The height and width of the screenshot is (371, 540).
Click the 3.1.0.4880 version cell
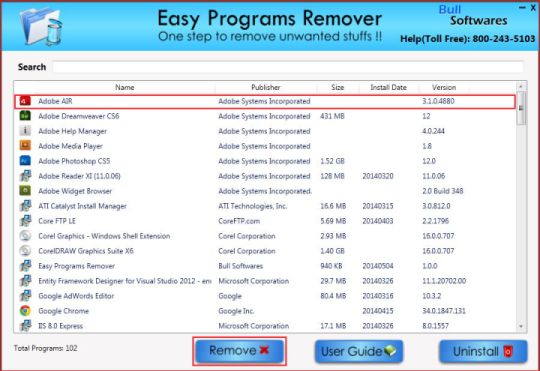click(x=438, y=101)
